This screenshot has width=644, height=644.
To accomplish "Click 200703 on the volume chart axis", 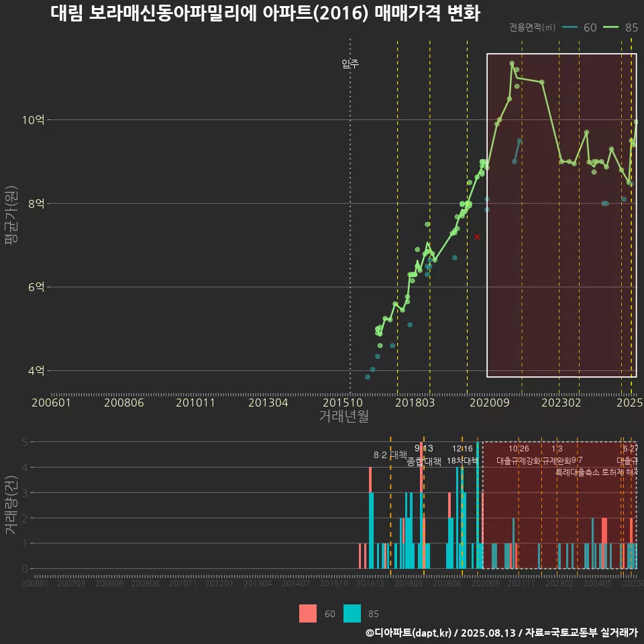I will coord(70,583).
